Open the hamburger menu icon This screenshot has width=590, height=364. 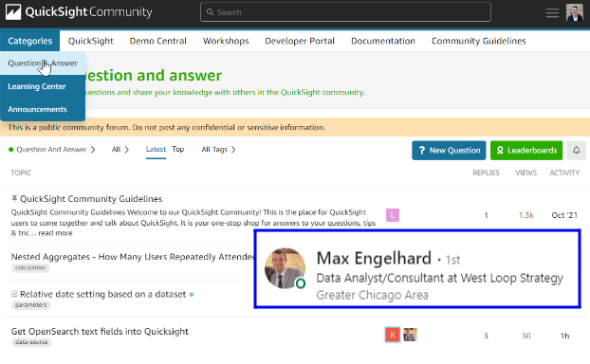(552, 12)
